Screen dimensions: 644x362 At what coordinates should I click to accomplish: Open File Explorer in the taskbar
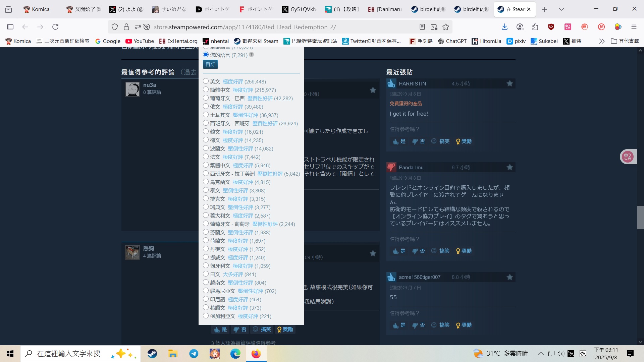coord(173,354)
